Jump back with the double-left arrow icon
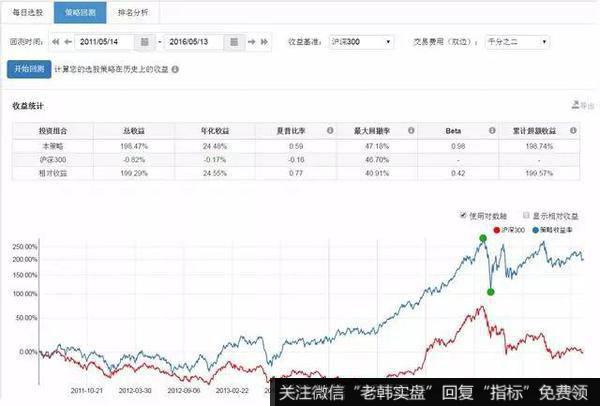 [56, 42]
